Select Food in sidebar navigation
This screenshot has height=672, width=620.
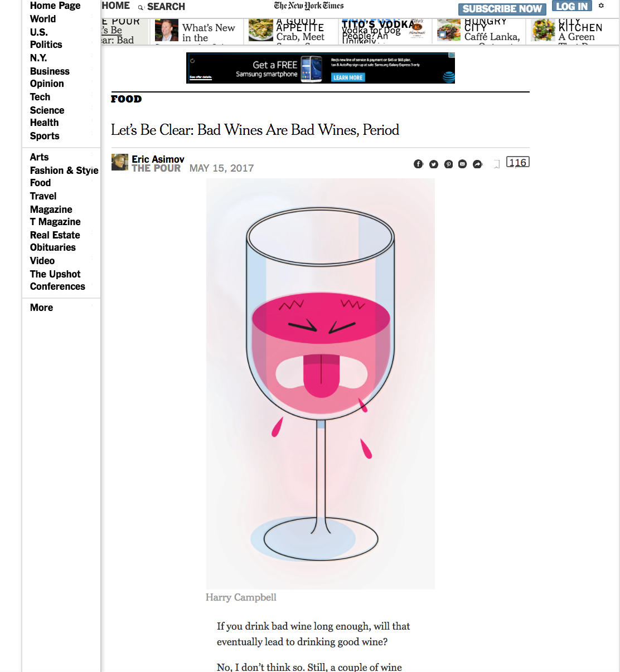coord(40,183)
